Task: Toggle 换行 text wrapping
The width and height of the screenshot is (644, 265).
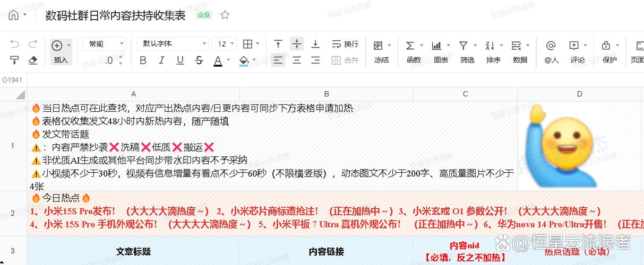Action: 345,44
